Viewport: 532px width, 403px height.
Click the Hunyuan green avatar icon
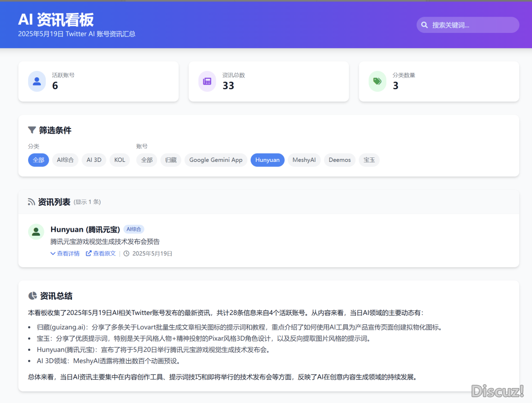coord(36,232)
